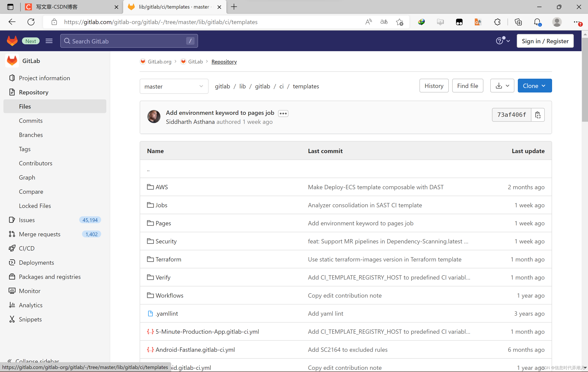
Task: Open the CI/CD section in sidebar
Action: pyautogui.click(x=26, y=248)
